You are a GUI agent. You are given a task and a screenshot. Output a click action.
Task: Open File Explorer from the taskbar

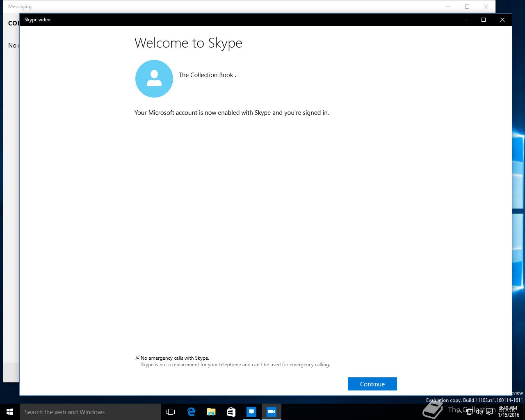tap(211, 412)
